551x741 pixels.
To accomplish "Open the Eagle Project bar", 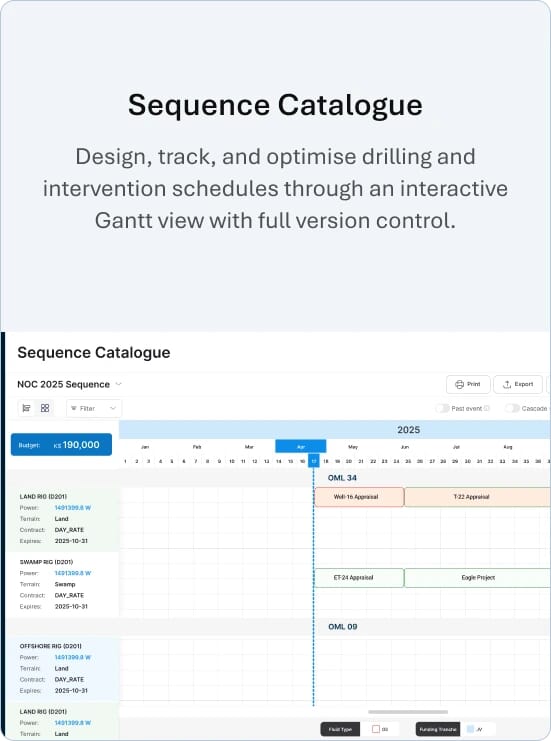I will [477, 578].
